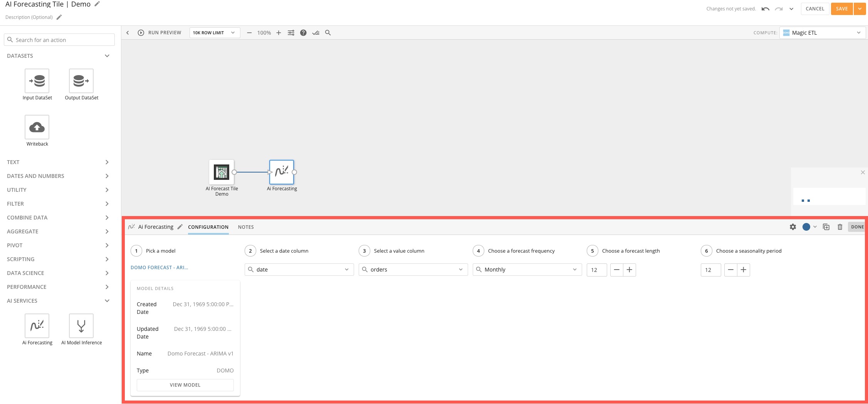Delete the Ai Forecasting tile via trash icon
868x404 pixels.
point(840,227)
